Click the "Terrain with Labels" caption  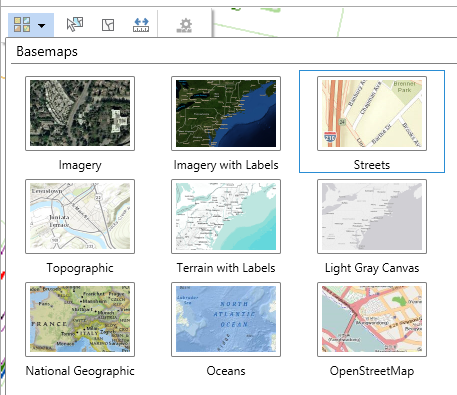coord(226,268)
